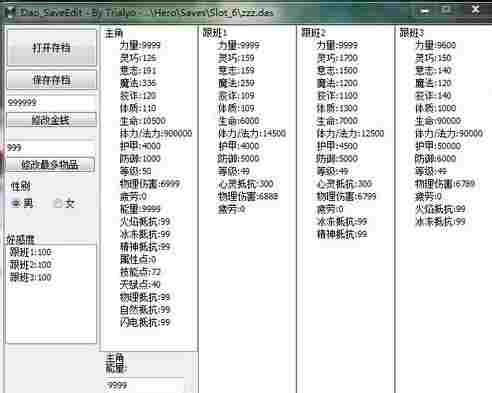Select 力量:9999 in the 主角 list
The width and height of the screenshot is (492, 393).
click(140, 45)
